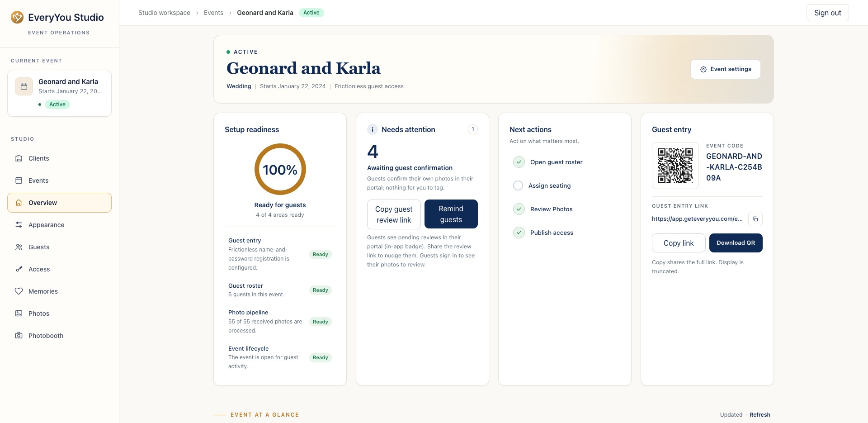Go to Guests in the sidebar

coord(59,247)
